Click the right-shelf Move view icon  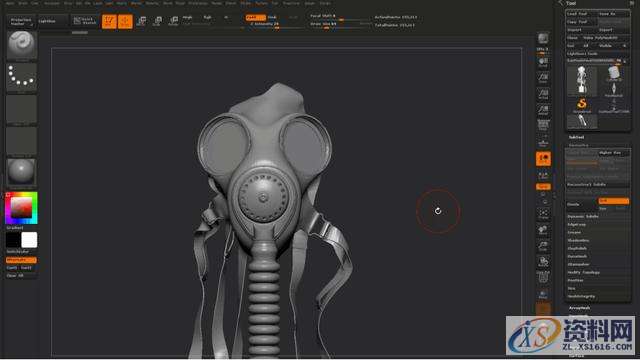(543, 229)
